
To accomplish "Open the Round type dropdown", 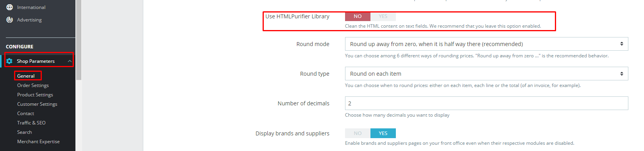I will coord(487,74).
